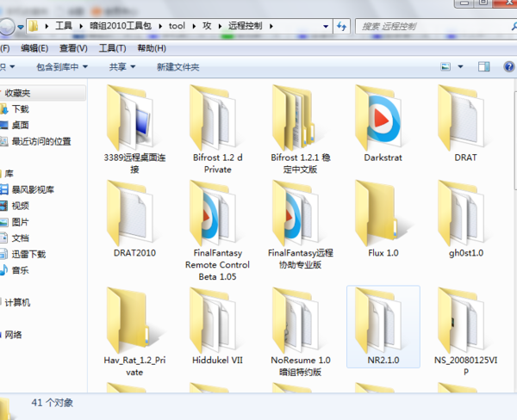Open the Hav_Rat_1.2_Private folder
This screenshot has width=517, height=420.
(134, 332)
